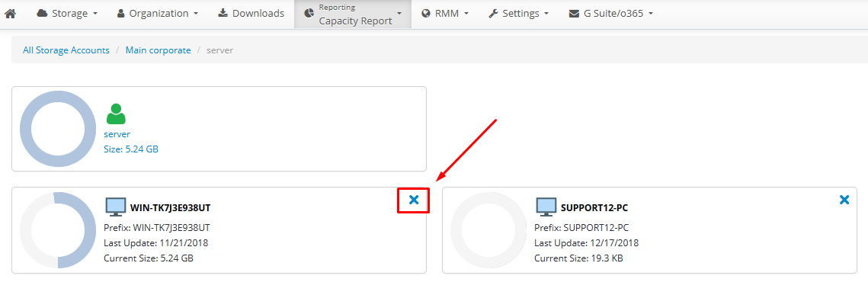
Task: Click the envelope icon next to G Suite/o365
Action: point(574,13)
